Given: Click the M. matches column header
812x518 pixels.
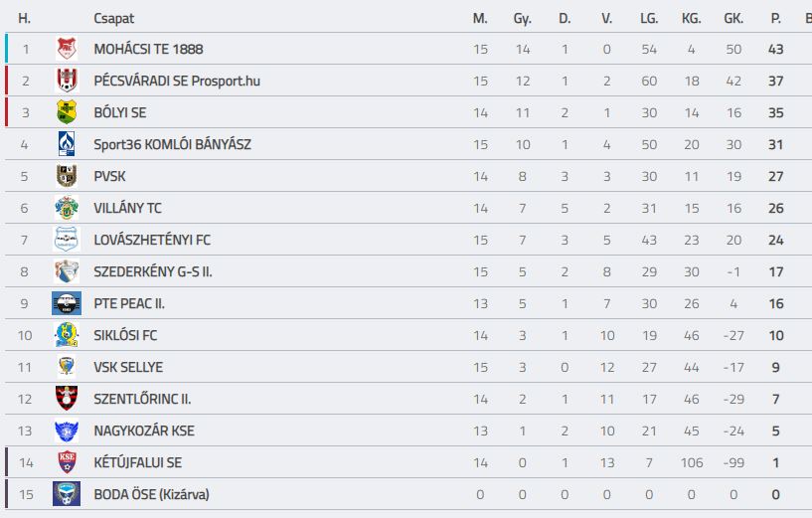Looking at the screenshot, I should click(x=480, y=19).
